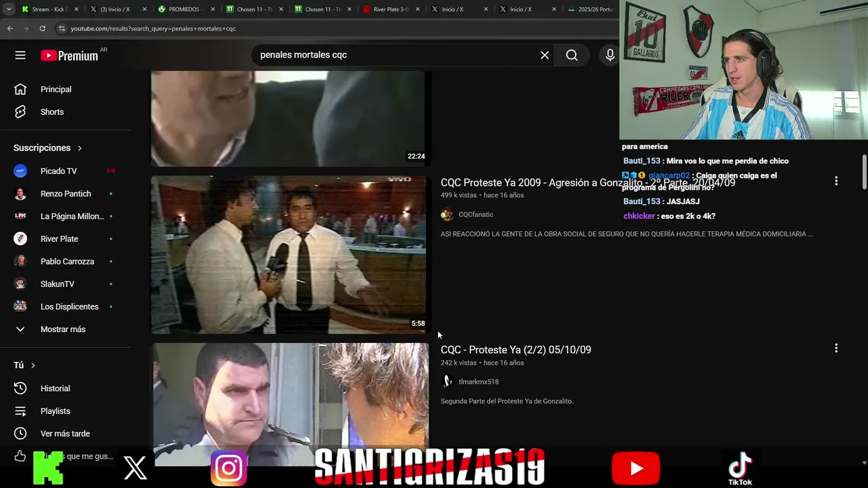The height and width of the screenshot is (488, 868).
Task: Click the YouTube Premium logo
Action: 70,56
